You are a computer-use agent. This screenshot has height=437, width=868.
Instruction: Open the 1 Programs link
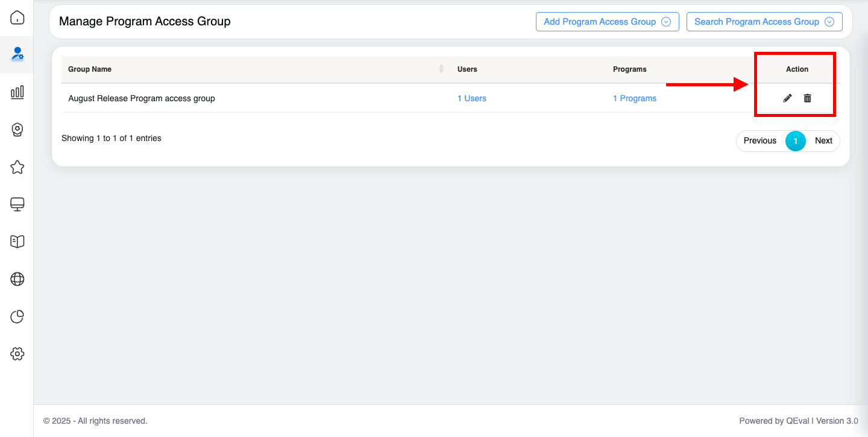635,98
